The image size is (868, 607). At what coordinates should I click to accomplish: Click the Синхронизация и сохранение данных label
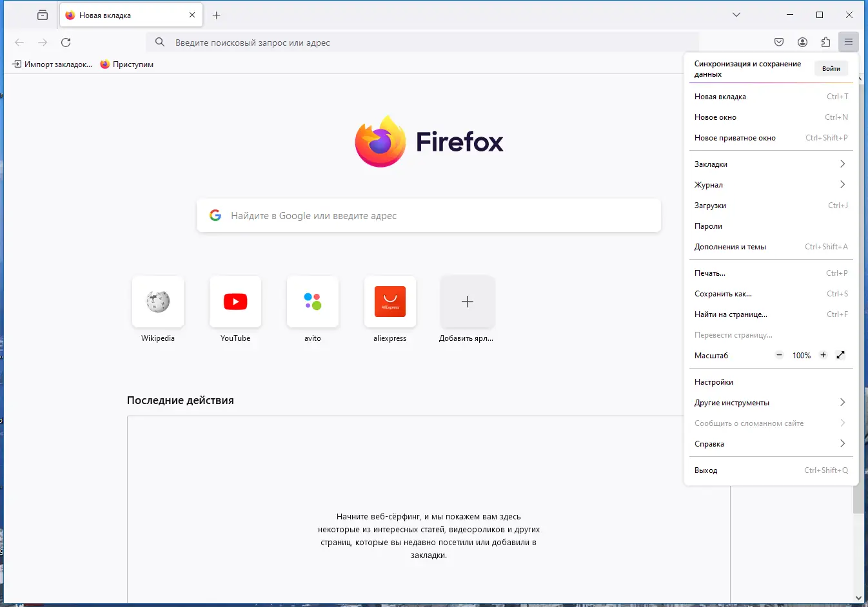click(x=747, y=69)
